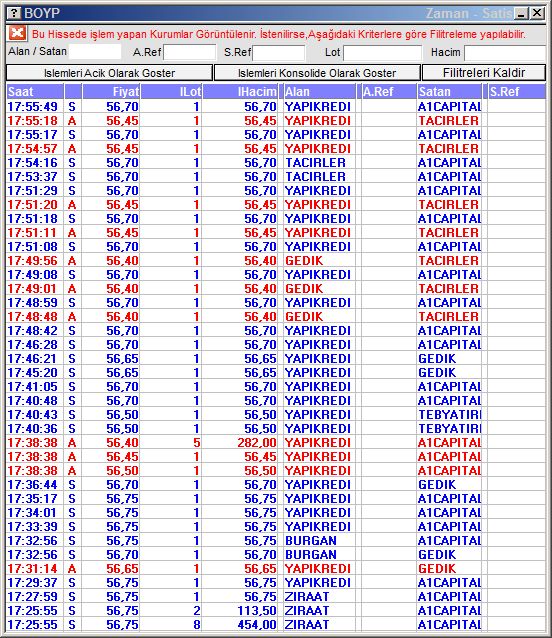Screen dimensions: 552x638
Task: Click GEDIK seller in 17:45:20 row
Action: [x=437, y=373]
